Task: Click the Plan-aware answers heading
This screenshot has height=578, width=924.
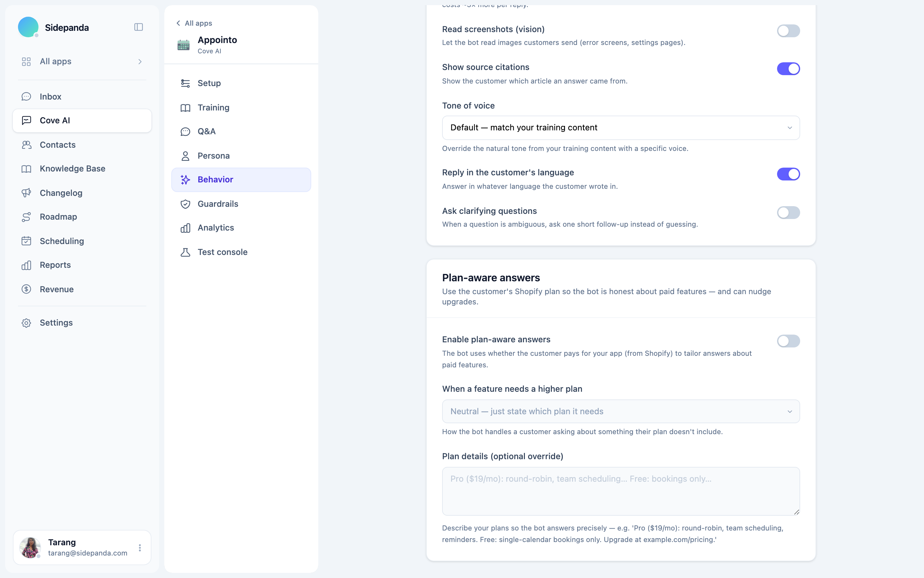Action: point(491,277)
